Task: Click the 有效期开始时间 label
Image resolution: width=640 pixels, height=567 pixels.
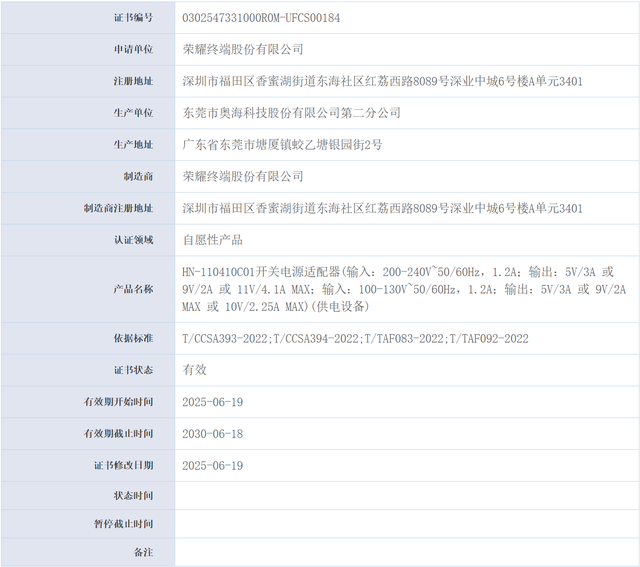Action: [x=118, y=402]
